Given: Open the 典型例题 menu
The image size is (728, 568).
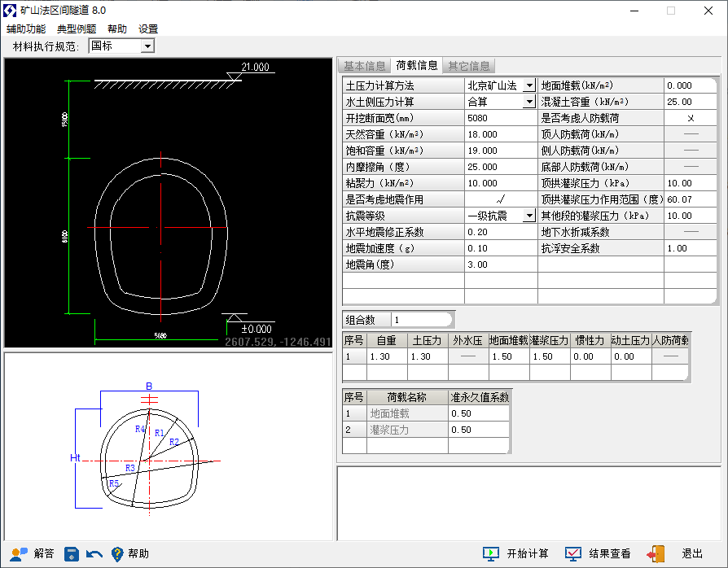Looking at the screenshot, I should point(77,28).
